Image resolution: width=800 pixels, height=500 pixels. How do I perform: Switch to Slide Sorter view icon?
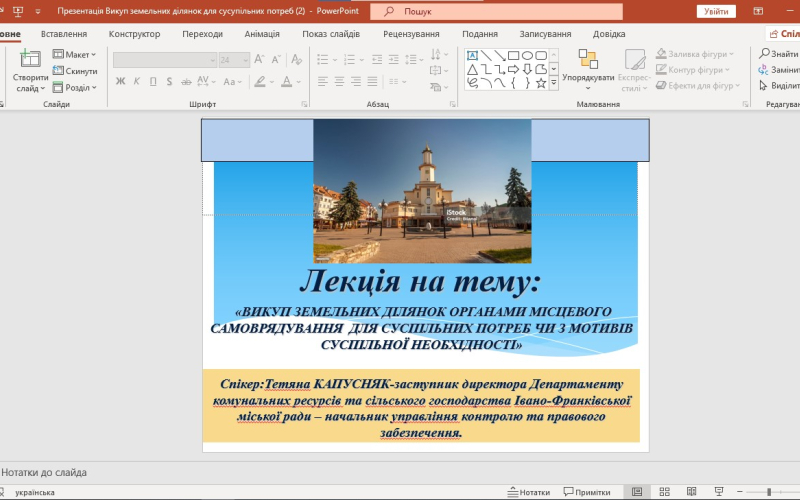point(662,492)
